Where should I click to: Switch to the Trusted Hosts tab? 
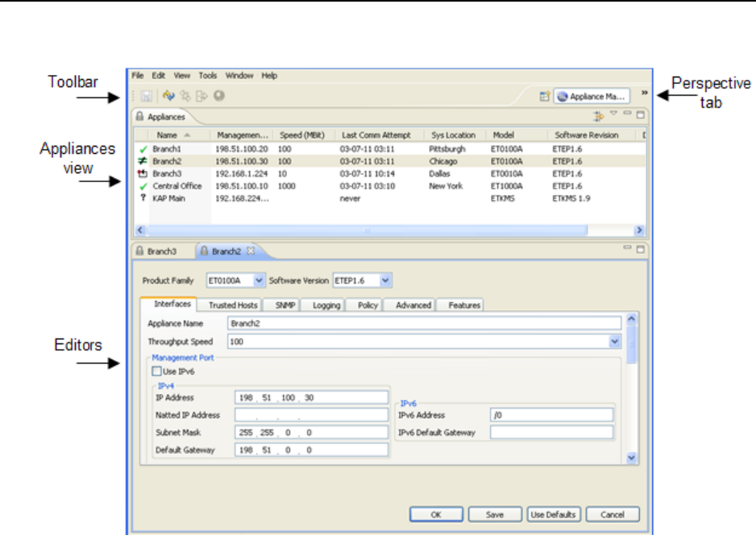click(x=233, y=305)
